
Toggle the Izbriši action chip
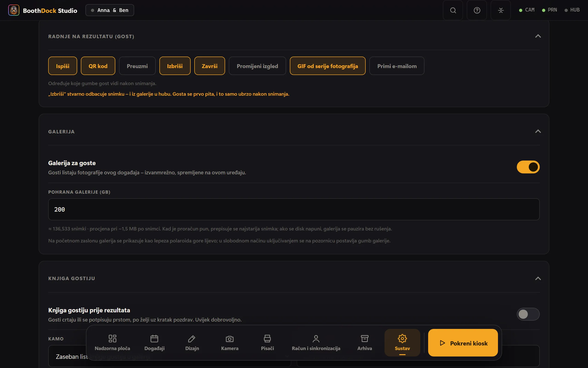click(175, 66)
